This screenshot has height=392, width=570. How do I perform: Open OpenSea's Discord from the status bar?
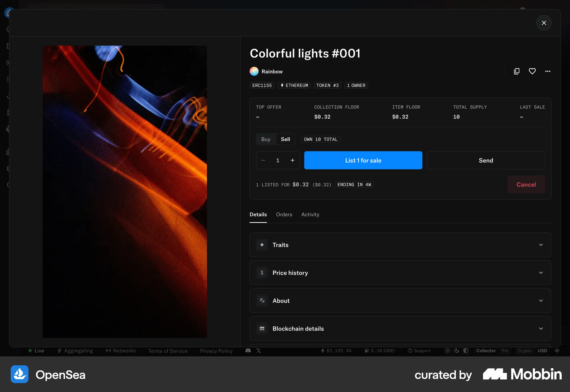click(248, 351)
